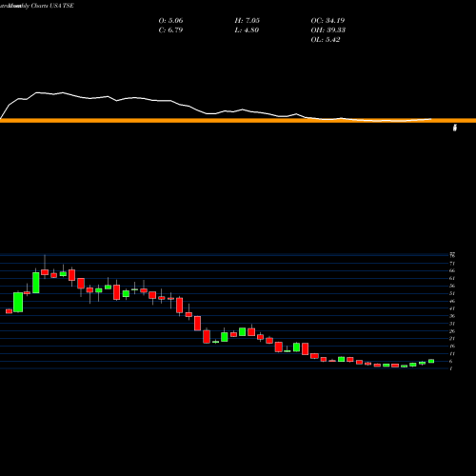
Task: Click the 71 price axis label
Action: [x=452, y=264]
